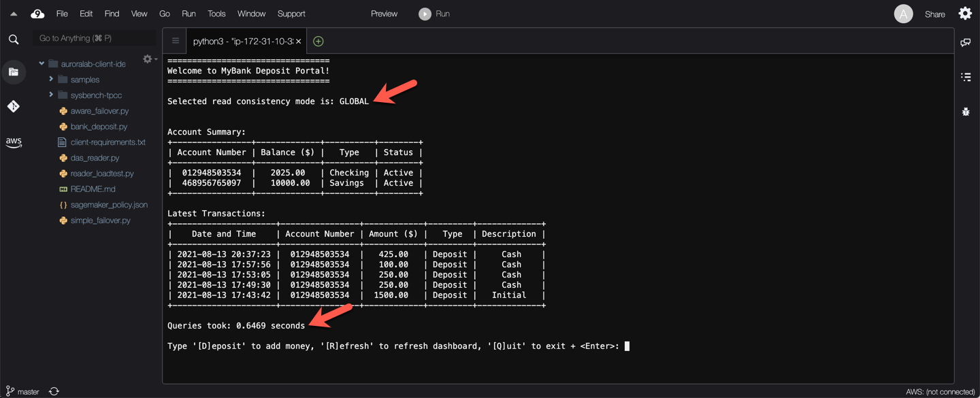Viewport: 980px width, 398px height.
Task: Click the Cloud9 cloud logo icon
Action: [37, 14]
